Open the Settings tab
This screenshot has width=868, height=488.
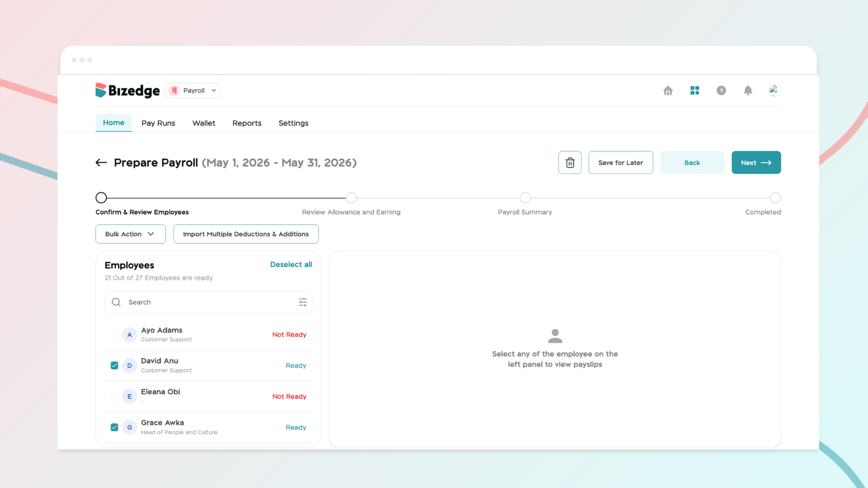(x=293, y=123)
